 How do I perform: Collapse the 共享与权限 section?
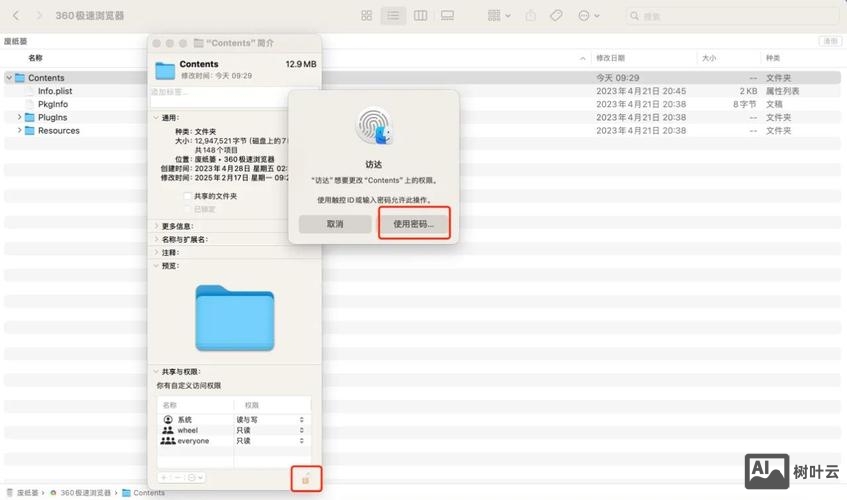coord(156,371)
